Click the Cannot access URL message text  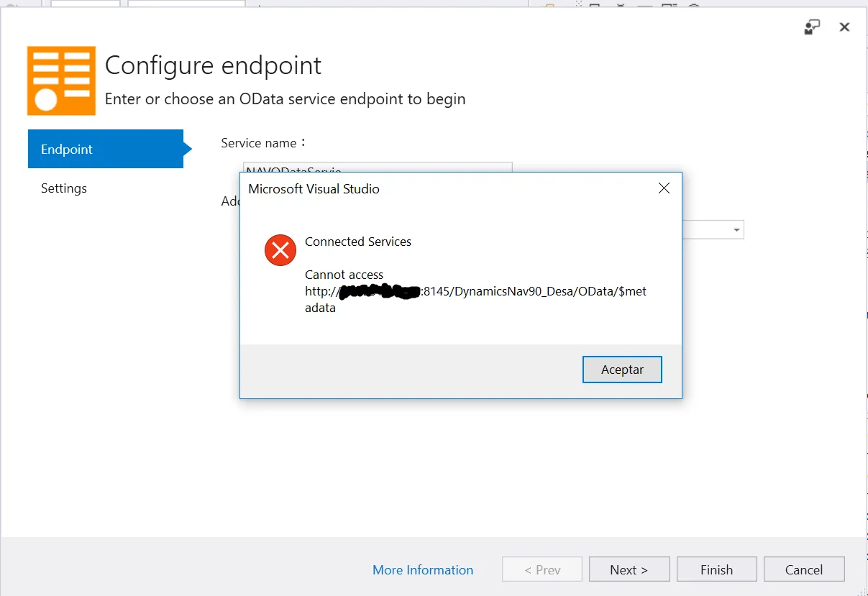475,291
